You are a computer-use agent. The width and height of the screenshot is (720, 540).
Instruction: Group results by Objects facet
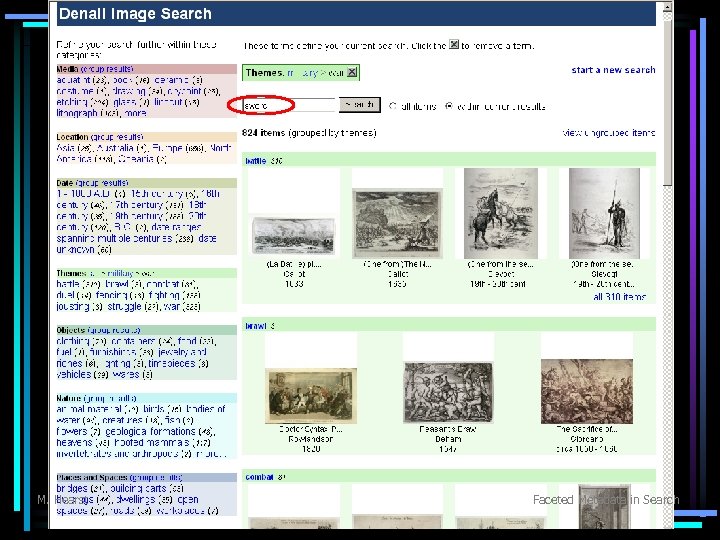click(113, 330)
